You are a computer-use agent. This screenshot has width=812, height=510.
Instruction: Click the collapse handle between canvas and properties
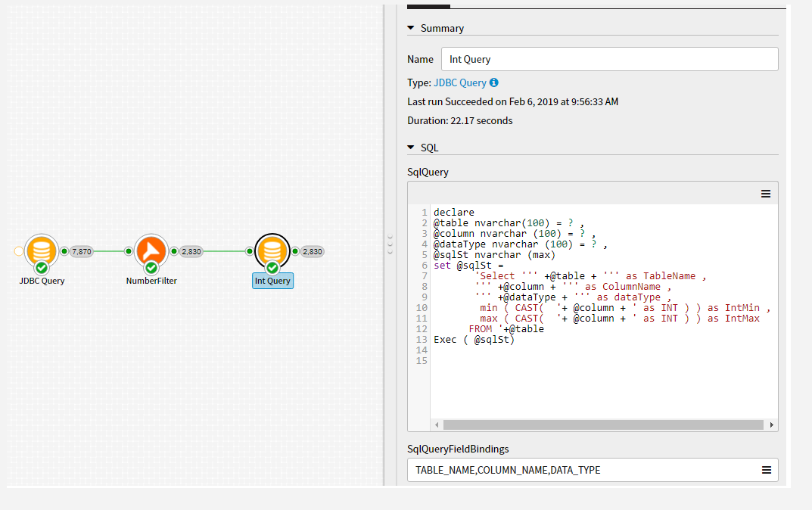tap(390, 244)
